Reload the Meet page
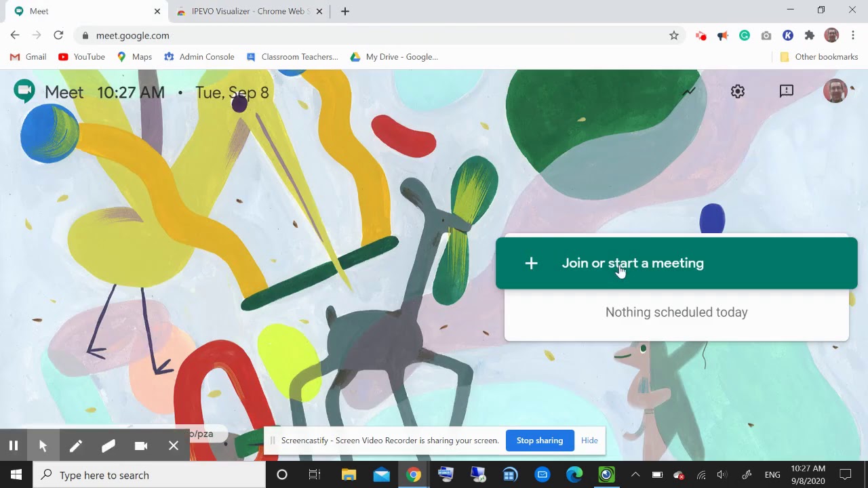This screenshot has height=488, width=868. coord(58,35)
